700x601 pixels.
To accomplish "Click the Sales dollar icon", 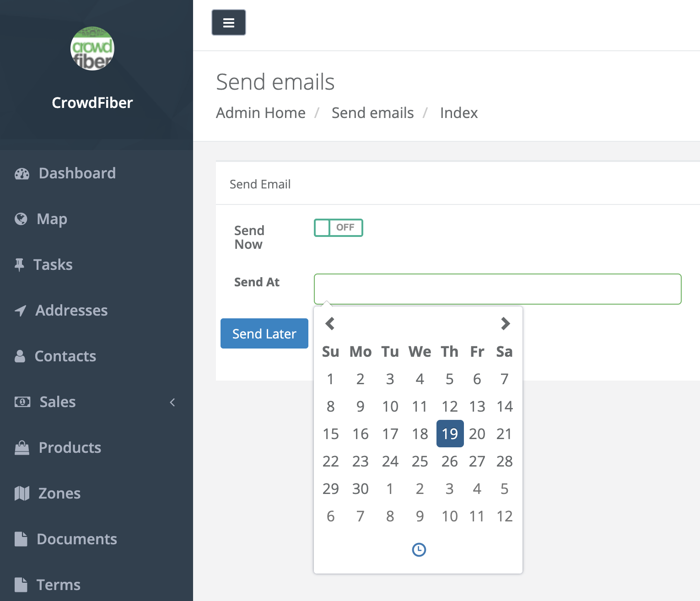I will pyautogui.click(x=22, y=402).
